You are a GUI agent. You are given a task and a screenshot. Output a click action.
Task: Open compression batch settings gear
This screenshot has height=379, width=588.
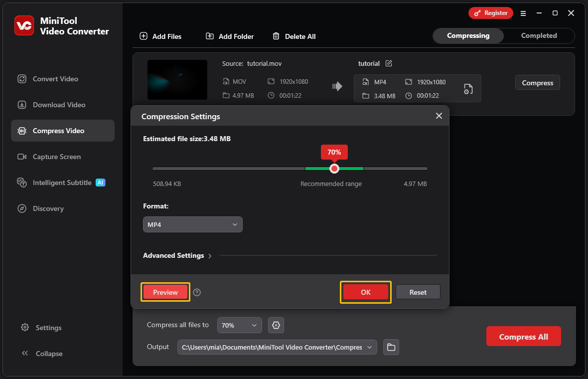coord(276,325)
